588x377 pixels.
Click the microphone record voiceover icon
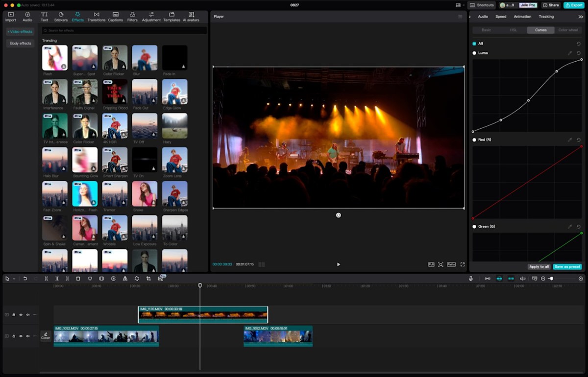click(470, 279)
